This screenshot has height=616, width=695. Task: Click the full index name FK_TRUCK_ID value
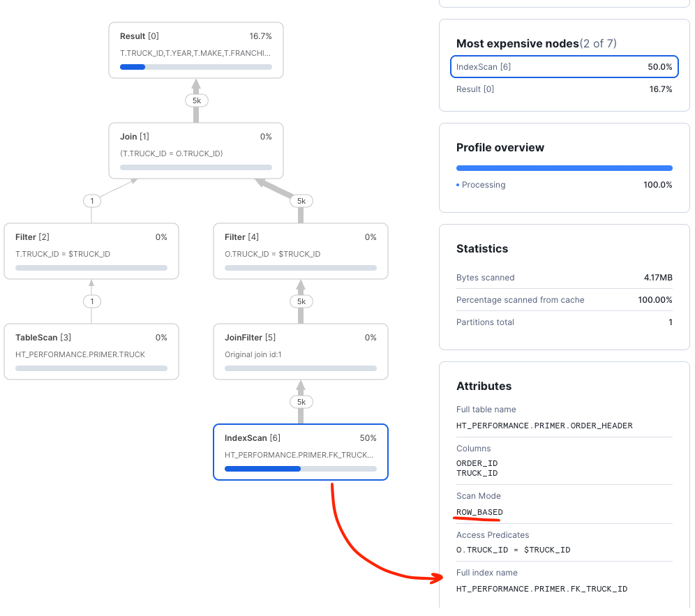coord(541,589)
